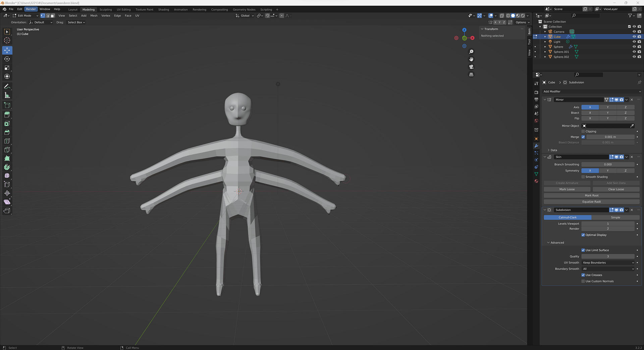The width and height of the screenshot is (644, 350).
Task: Open the Mesh menu in the header
Action: 94,15
